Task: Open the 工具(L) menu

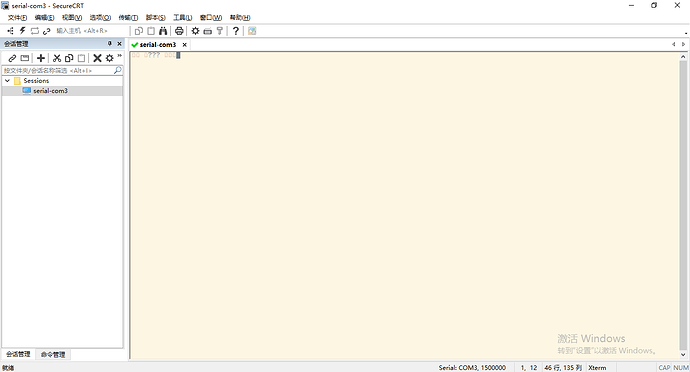Action: coord(182,18)
